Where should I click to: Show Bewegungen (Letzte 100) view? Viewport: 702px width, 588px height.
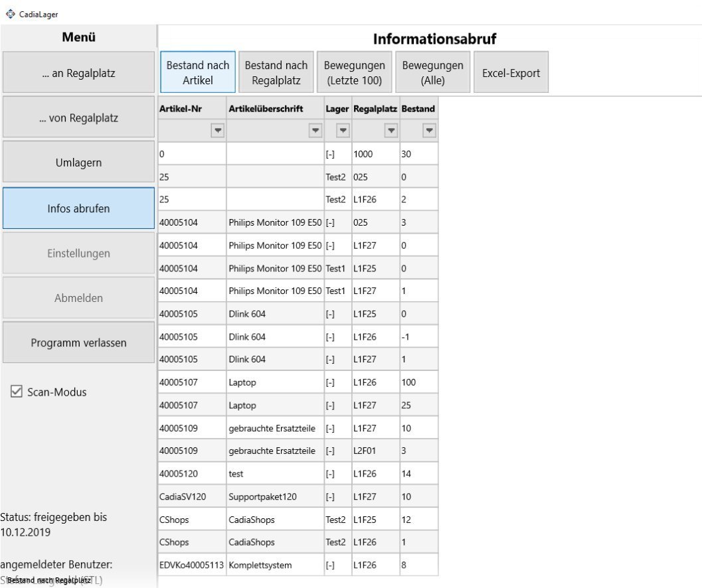(x=354, y=72)
